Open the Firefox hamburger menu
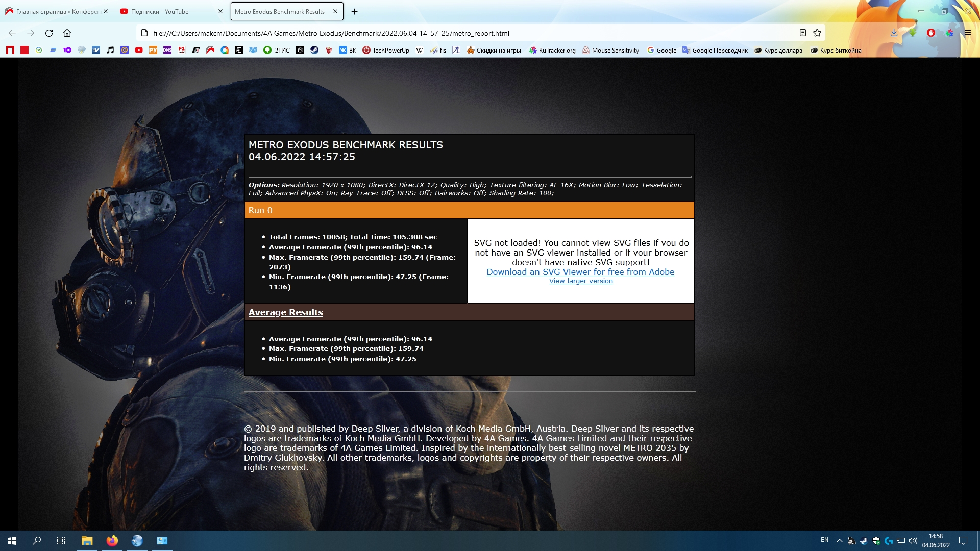Viewport: 980px width, 551px height. coord(967,33)
